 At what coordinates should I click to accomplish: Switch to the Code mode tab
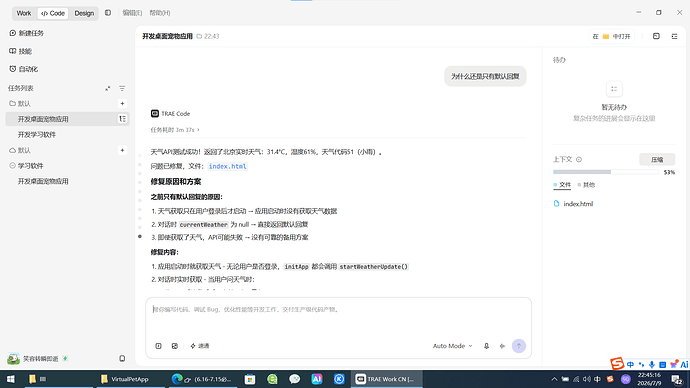click(53, 13)
